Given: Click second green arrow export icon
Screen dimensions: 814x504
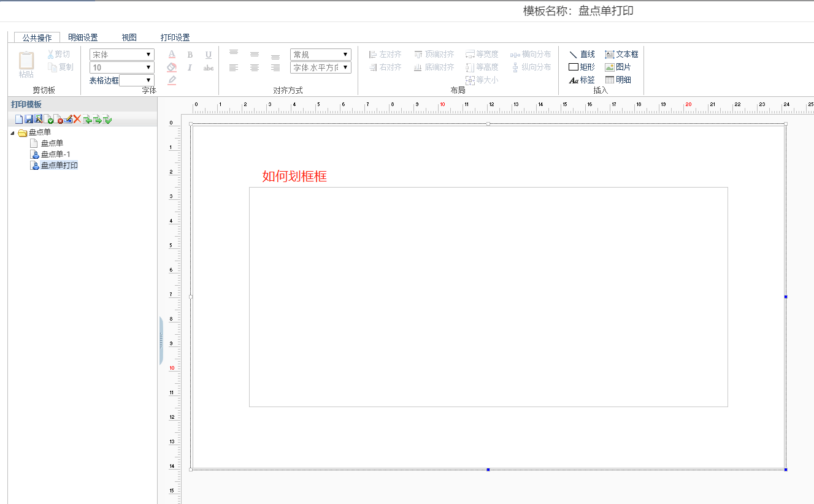Looking at the screenshot, I should click(x=98, y=119).
